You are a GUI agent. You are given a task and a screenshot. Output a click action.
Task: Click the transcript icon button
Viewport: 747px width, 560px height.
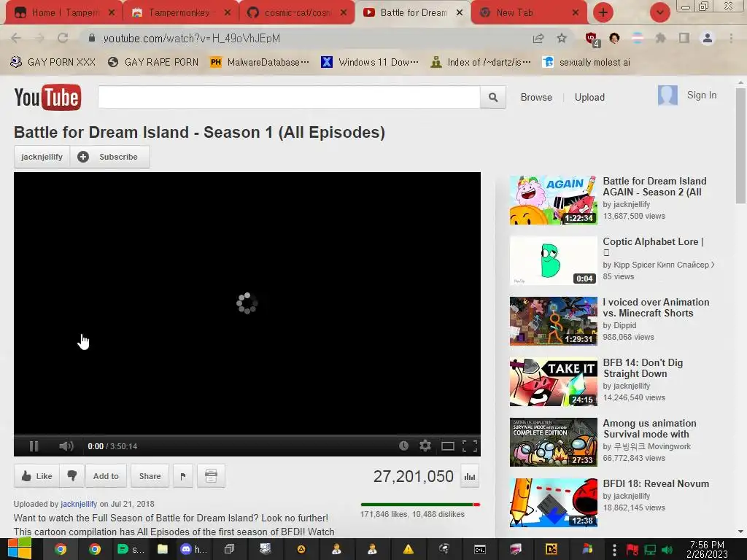211,475
